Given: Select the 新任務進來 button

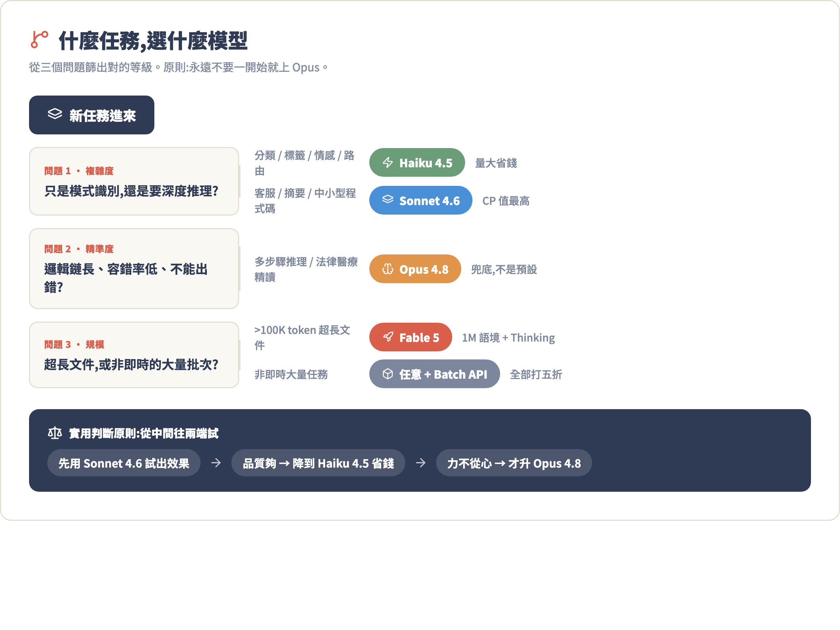Looking at the screenshot, I should (x=91, y=115).
